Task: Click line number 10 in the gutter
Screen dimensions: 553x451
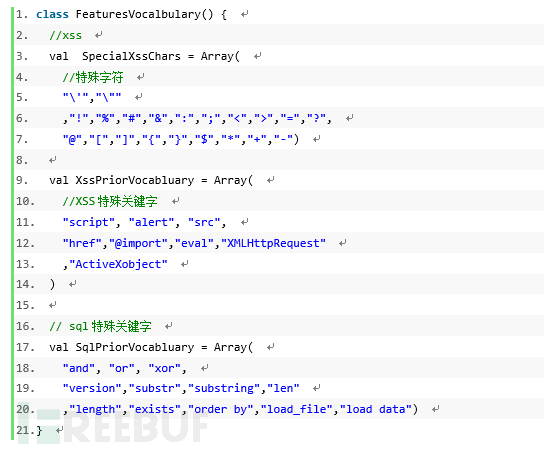Action: (25, 201)
